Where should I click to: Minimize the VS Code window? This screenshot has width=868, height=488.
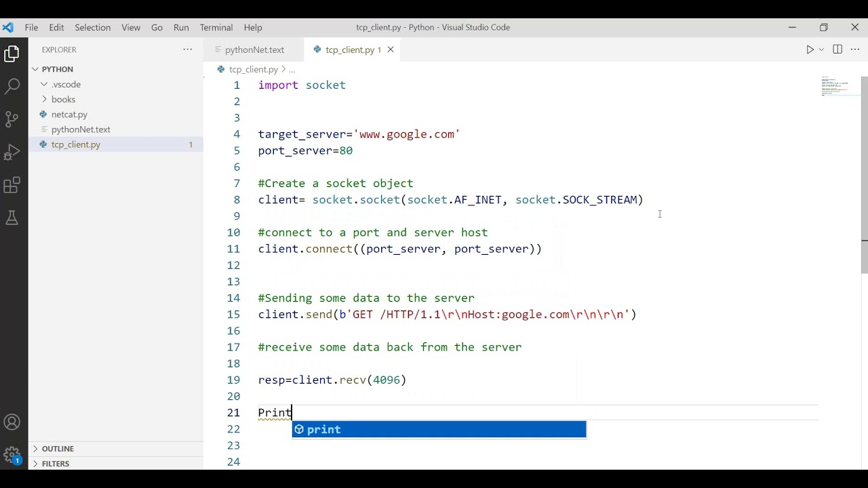(792, 27)
